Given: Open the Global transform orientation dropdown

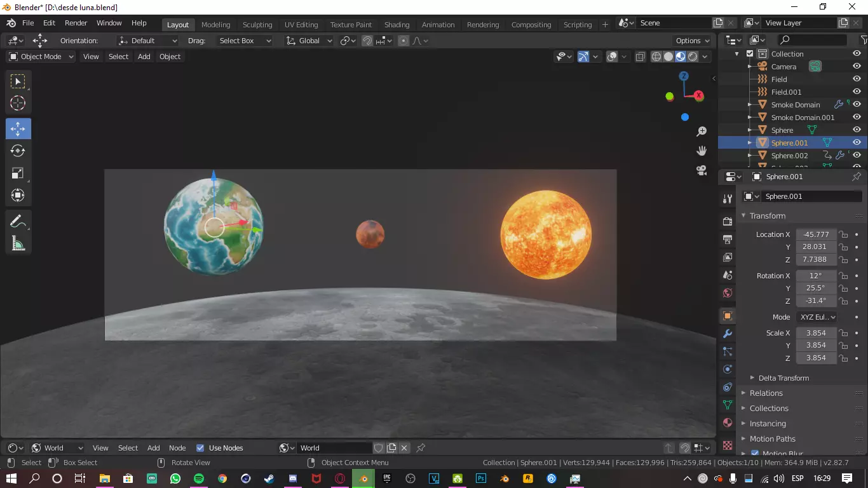Looking at the screenshot, I should click(309, 41).
